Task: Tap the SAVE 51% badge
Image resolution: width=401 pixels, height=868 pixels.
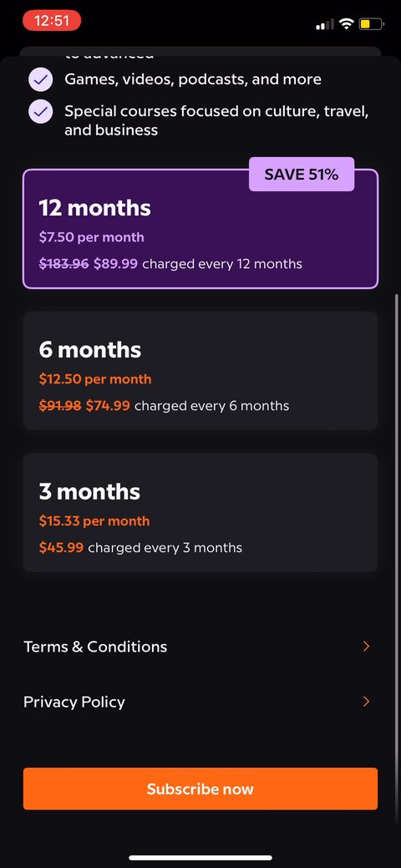Action: point(302,175)
